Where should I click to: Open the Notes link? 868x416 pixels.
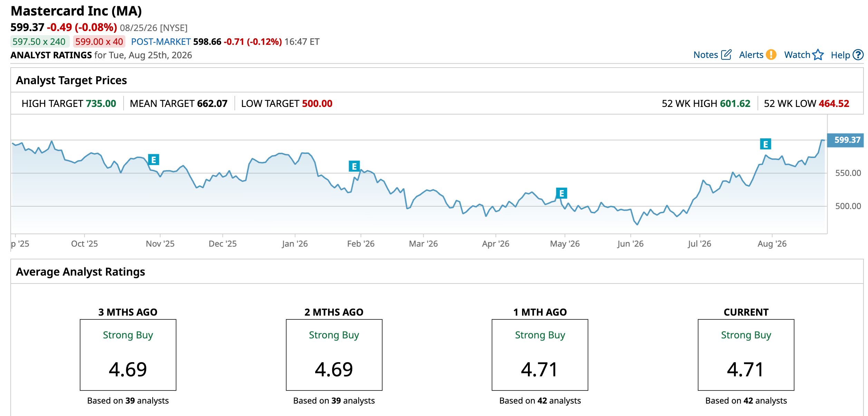pyautogui.click(x=706, y=55)
